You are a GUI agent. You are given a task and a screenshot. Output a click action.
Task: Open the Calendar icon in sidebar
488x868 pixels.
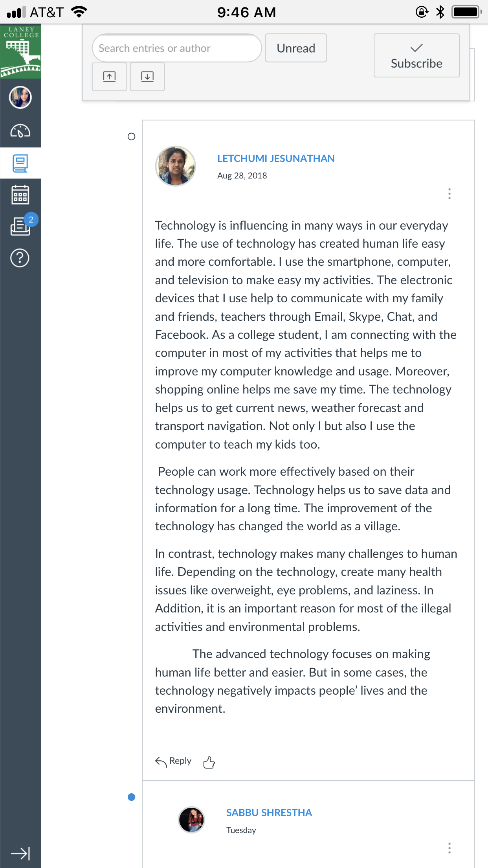coord(20,195)
